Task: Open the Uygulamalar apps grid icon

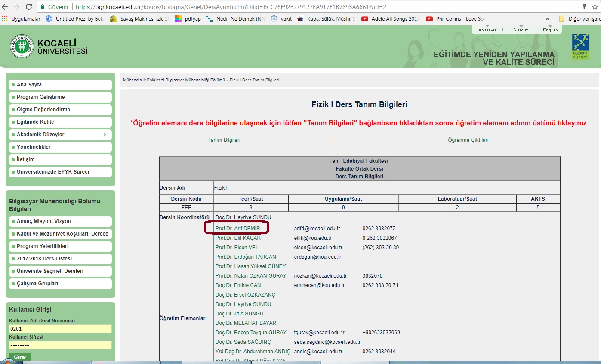Action: (x=5, y=19)
